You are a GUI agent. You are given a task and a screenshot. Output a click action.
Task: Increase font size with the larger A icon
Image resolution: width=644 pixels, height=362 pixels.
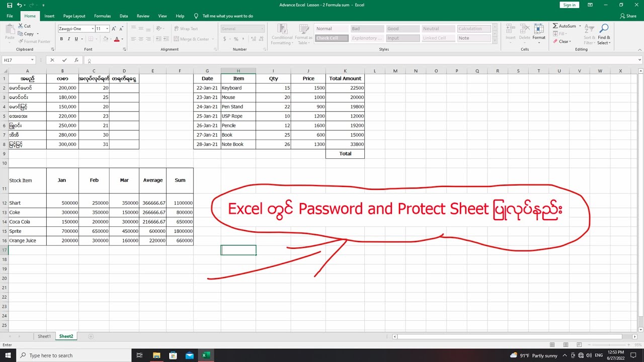point(114,29)
